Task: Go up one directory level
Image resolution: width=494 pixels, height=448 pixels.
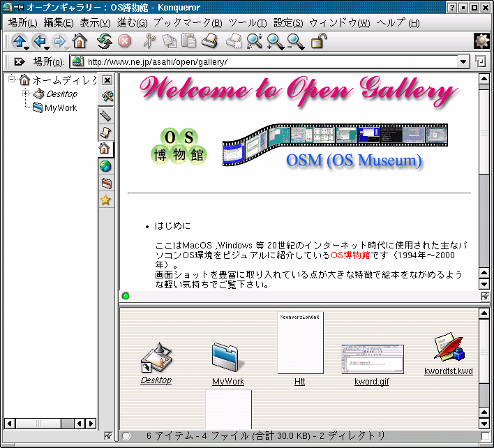Action: point(19,41)
